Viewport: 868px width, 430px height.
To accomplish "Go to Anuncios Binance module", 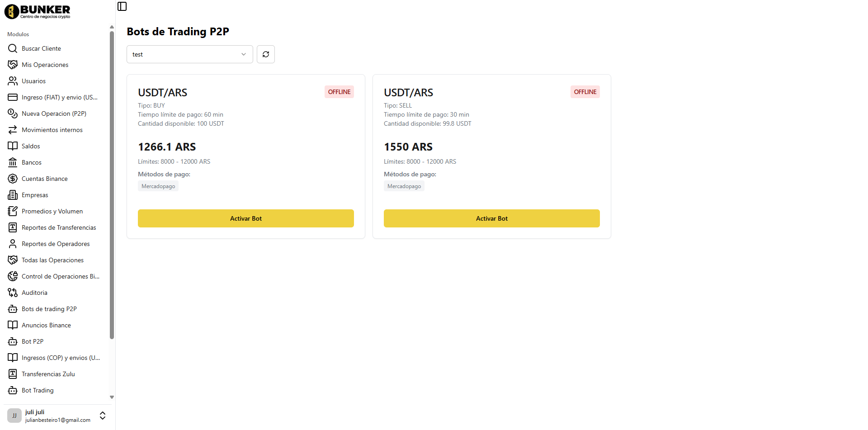I will pos(46,325).
